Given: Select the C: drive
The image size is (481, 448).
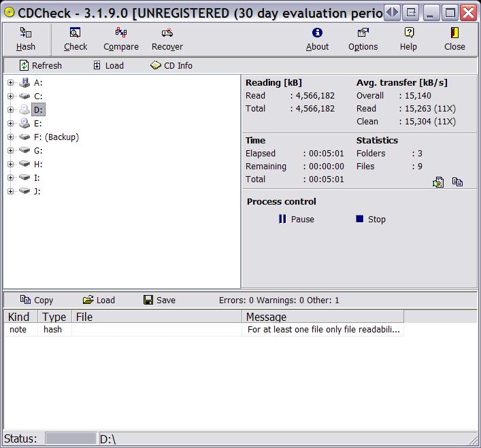Looking at the screenshot, I should (38, 97).
